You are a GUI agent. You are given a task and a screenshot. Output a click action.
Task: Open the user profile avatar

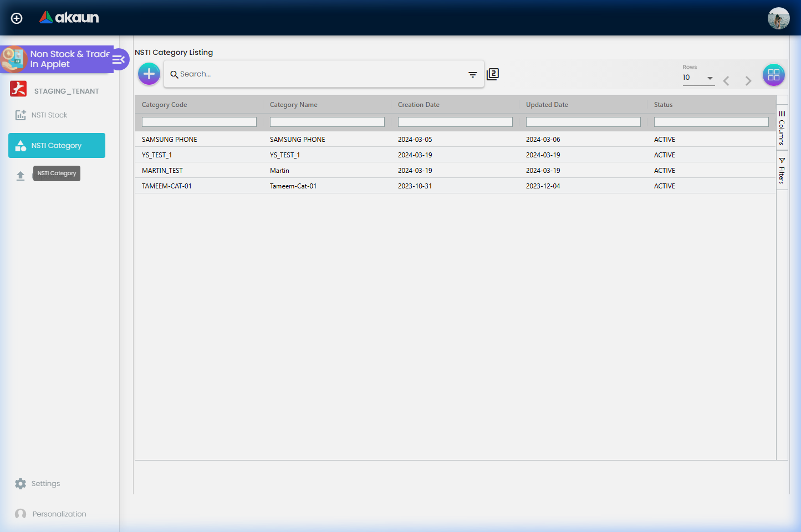[x=778, y=18]
